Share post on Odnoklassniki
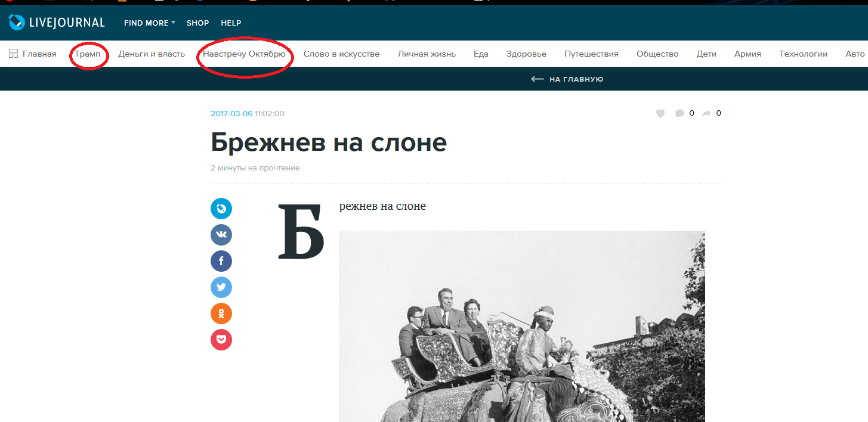 tap(221, 314)
